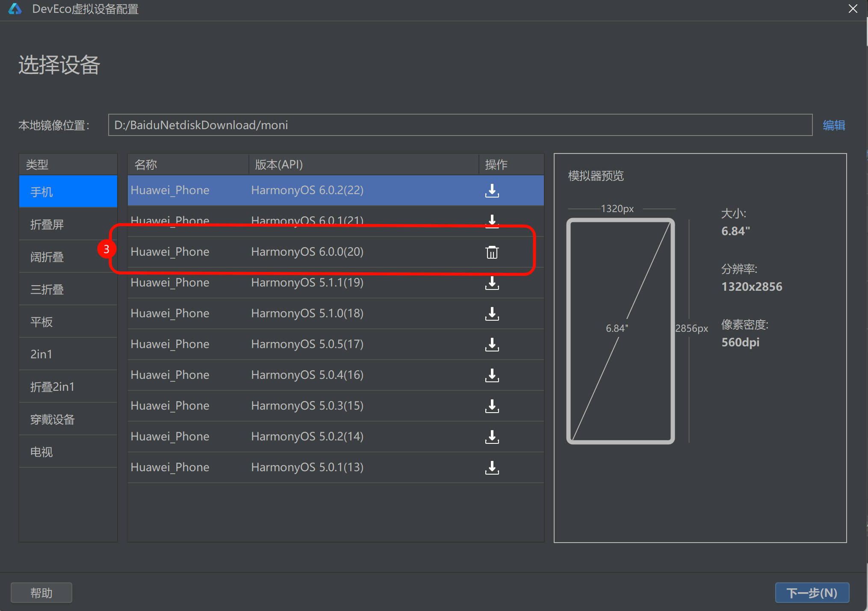Download HarmonyOS 5.0.2(14) image
The image size is (868, 611).
pos(492,437)
